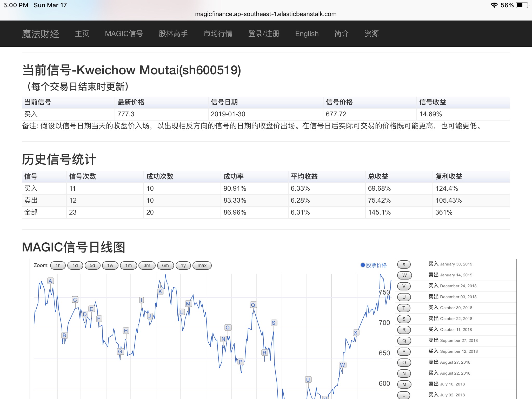Open the 简介 navbar item
Screen dimensions: 532x399
pos(342,34)
